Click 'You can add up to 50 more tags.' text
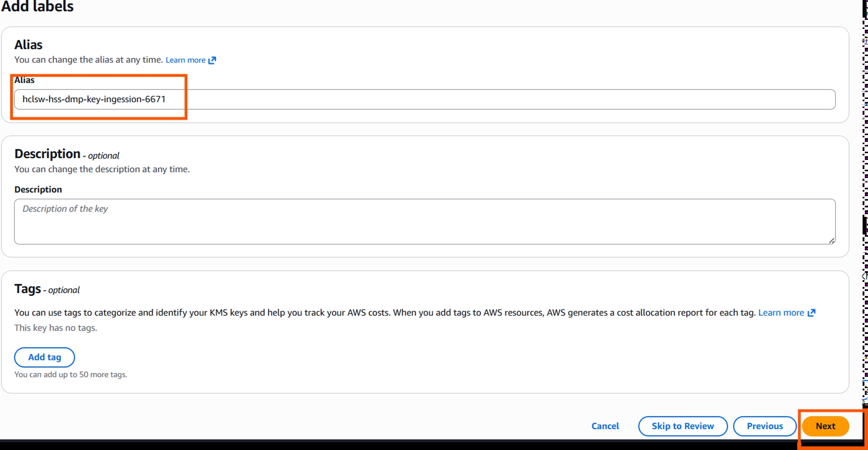 pos(71,375)
